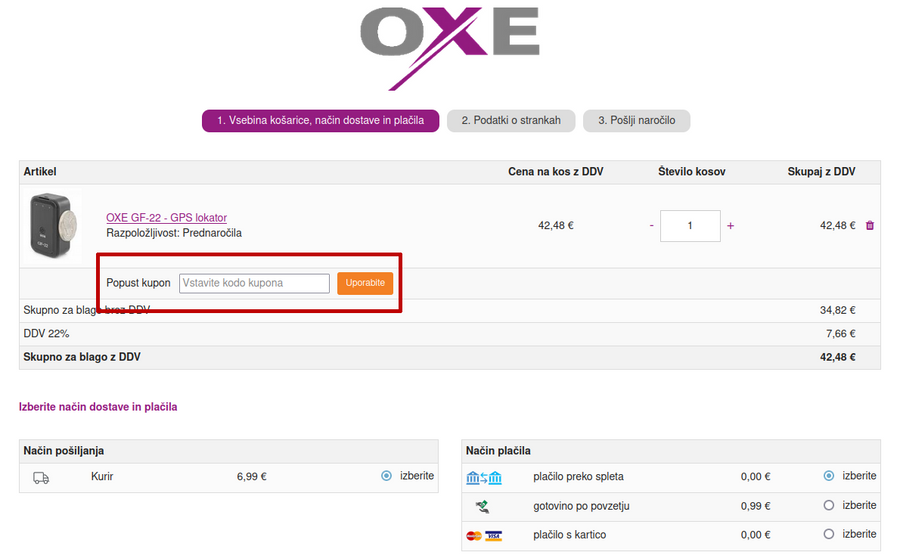Increase quantity with the plus sign
Image resolution: width=900 pixels, height=555 pixels.
730,226
